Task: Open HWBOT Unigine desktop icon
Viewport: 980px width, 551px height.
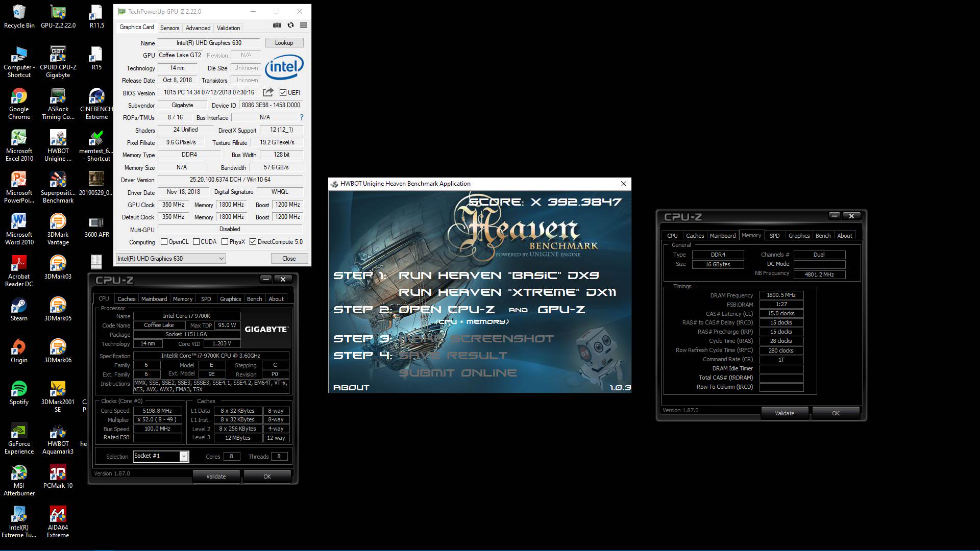Action: (58, 145)
